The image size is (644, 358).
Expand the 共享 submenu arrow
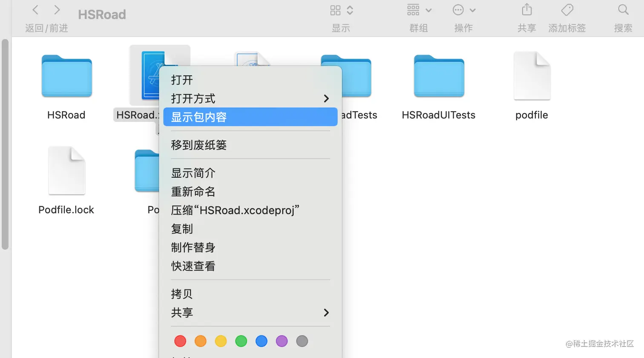(x=326, y=312)
